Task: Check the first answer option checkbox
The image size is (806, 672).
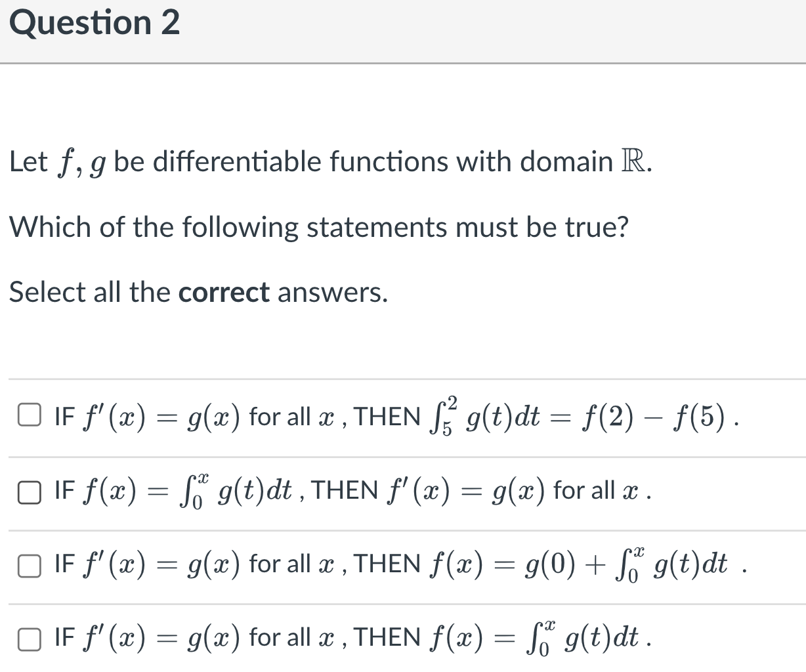Action: coord(28,415)
